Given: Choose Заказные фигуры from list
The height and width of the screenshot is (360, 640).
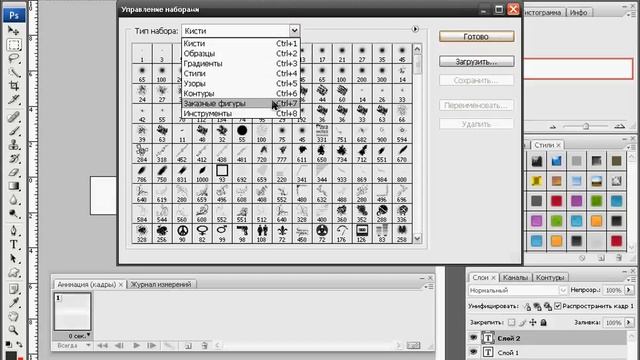Looking at the screenshot, I should pos(241,104).
